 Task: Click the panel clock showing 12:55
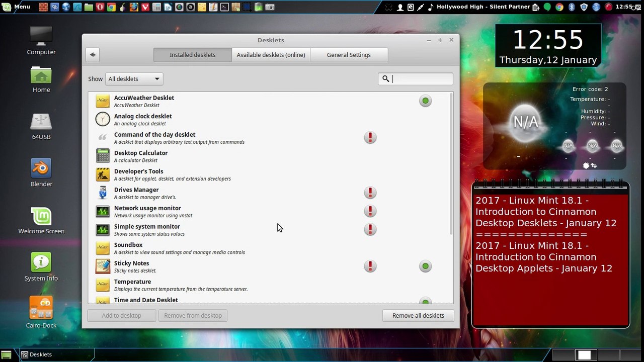(x=623, y=7)
